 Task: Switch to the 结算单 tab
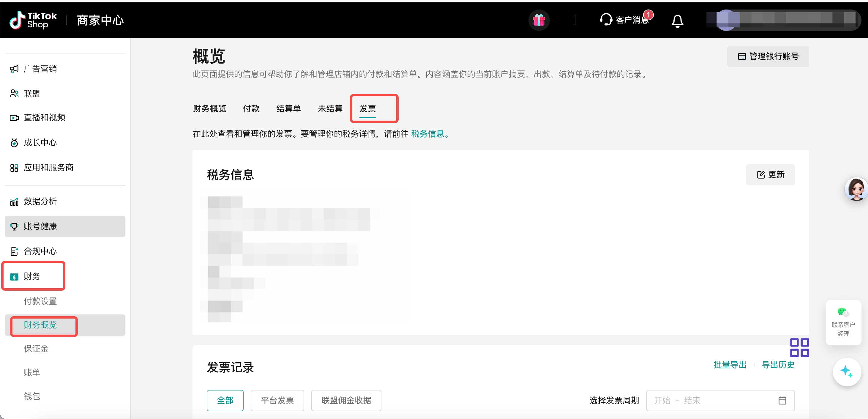coord(288,108)
